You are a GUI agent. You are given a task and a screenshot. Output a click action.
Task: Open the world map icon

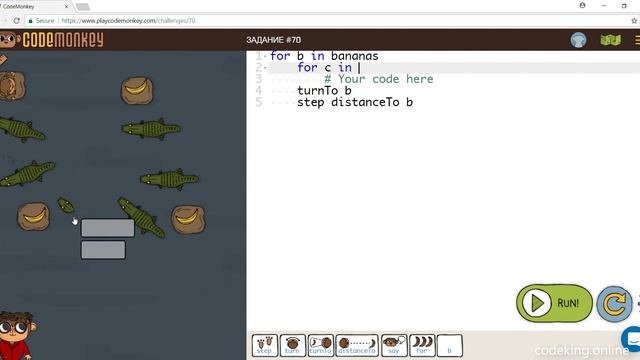click(610, 40)
